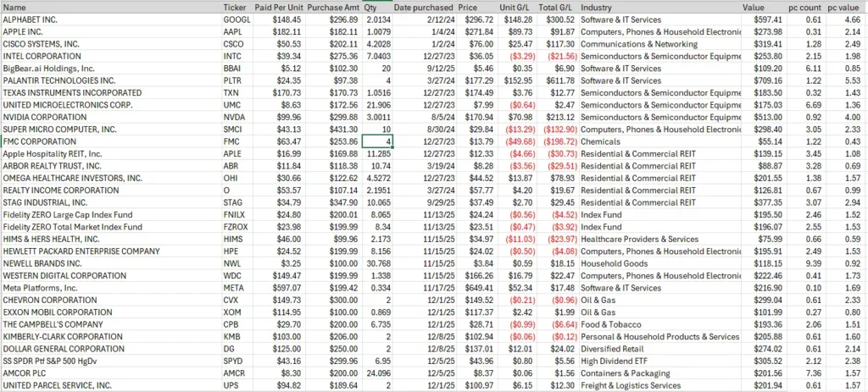Select the 9/29/25 date purchased cell
The height and width of the screenshot is (392, 868).
click(423, 202)
